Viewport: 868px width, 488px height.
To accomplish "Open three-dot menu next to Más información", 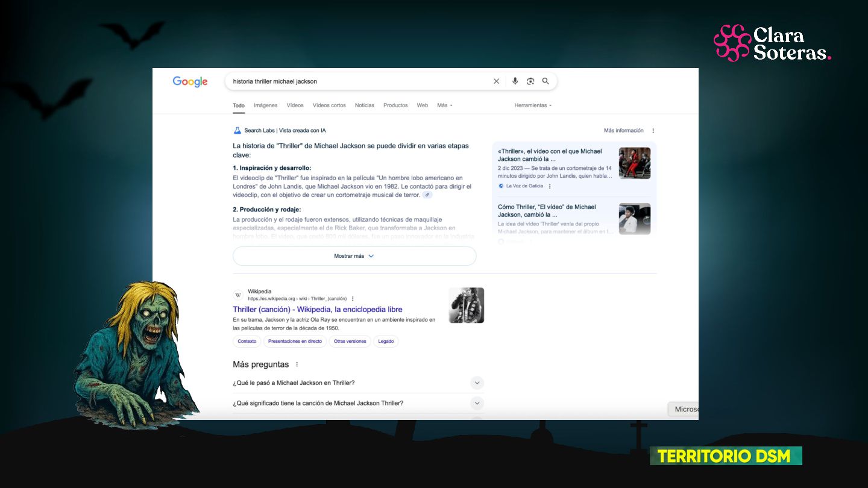I will [x=653, y=131].
